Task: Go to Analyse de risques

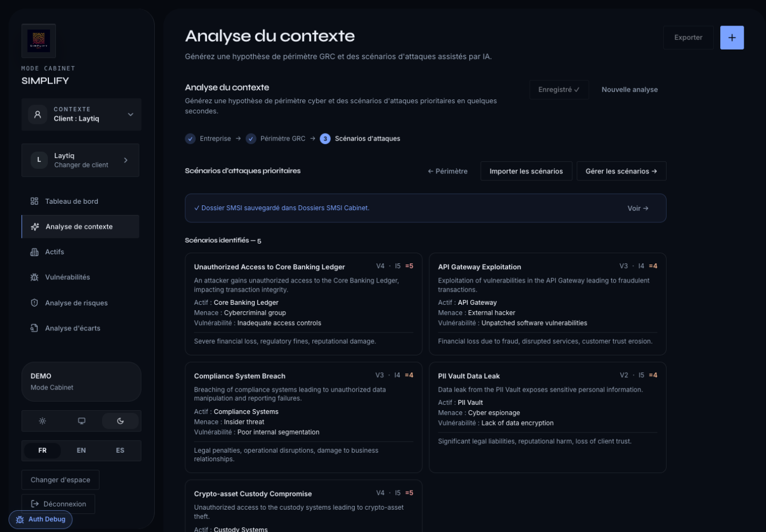Action: (x=80, y=303)
